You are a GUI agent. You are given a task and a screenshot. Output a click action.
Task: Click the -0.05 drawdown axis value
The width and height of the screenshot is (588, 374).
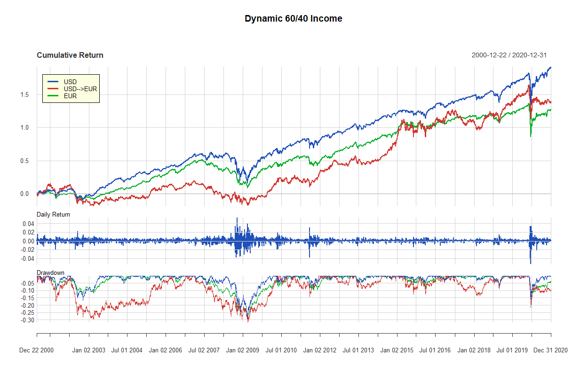click(27, 283)
